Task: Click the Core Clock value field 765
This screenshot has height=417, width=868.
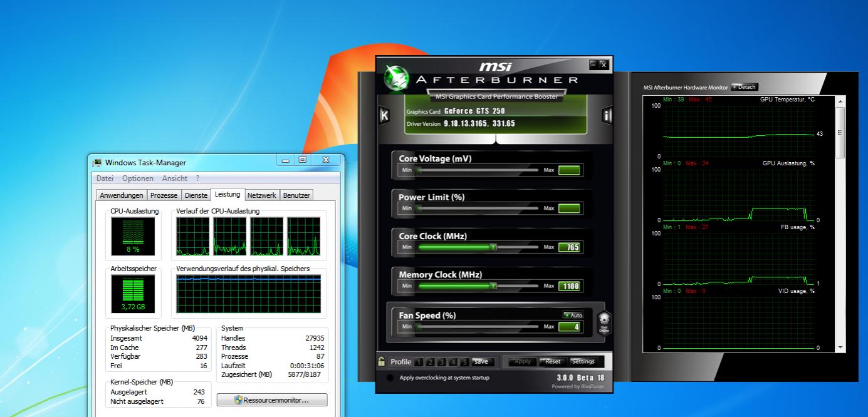Action: point(569,247)
